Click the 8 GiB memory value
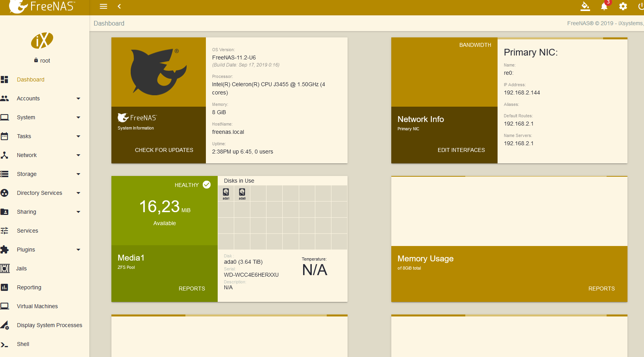This screenshot has height=357, width=644. coord(219,112)
